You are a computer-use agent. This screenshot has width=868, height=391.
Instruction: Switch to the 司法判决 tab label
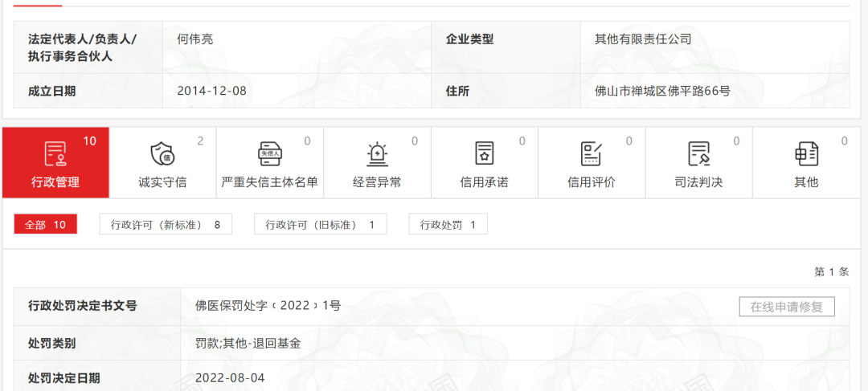pyautogui.click(x=698, y=182)
